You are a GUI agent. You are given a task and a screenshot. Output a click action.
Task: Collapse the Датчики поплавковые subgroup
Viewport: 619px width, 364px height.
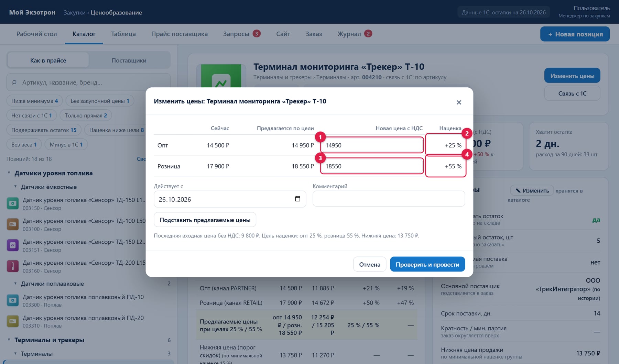coord(15,284)
